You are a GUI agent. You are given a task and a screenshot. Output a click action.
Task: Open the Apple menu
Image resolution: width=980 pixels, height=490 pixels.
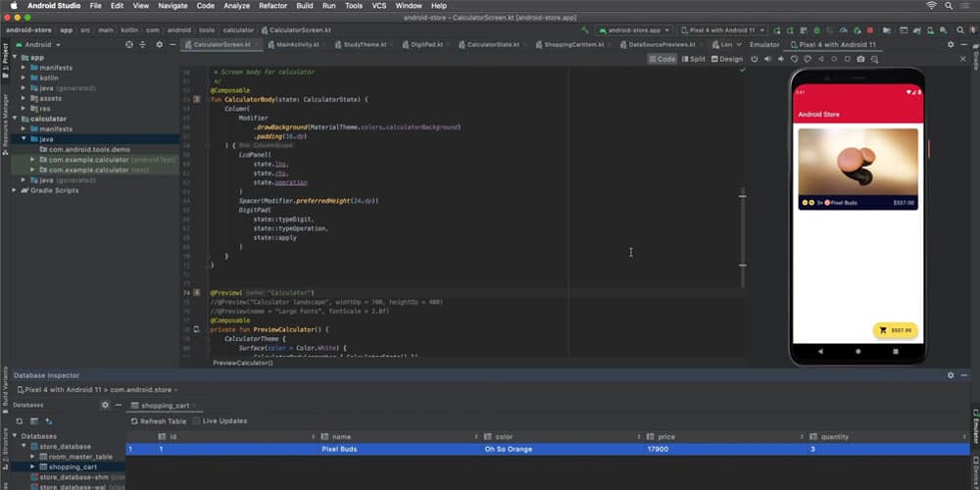(x=13, y=6)
